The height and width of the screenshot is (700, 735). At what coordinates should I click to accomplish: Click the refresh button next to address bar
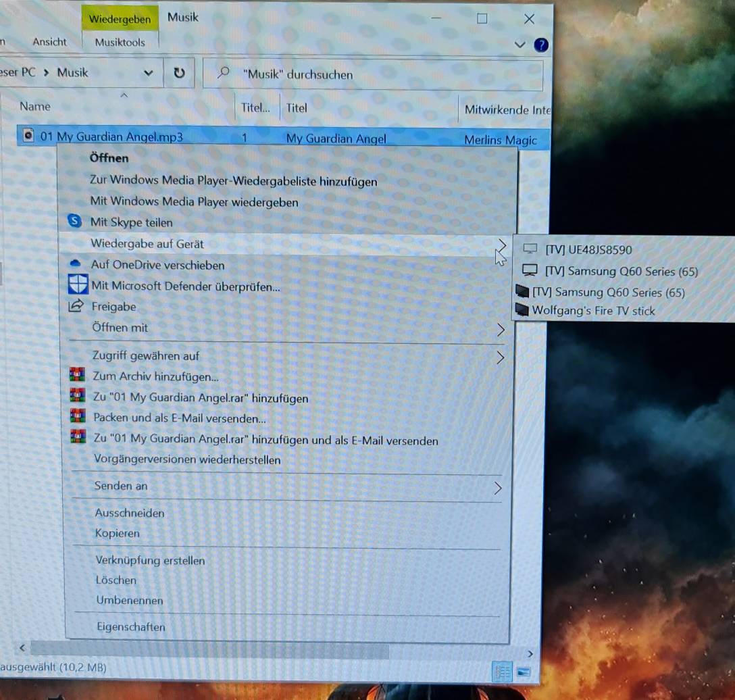coord(179,74)
